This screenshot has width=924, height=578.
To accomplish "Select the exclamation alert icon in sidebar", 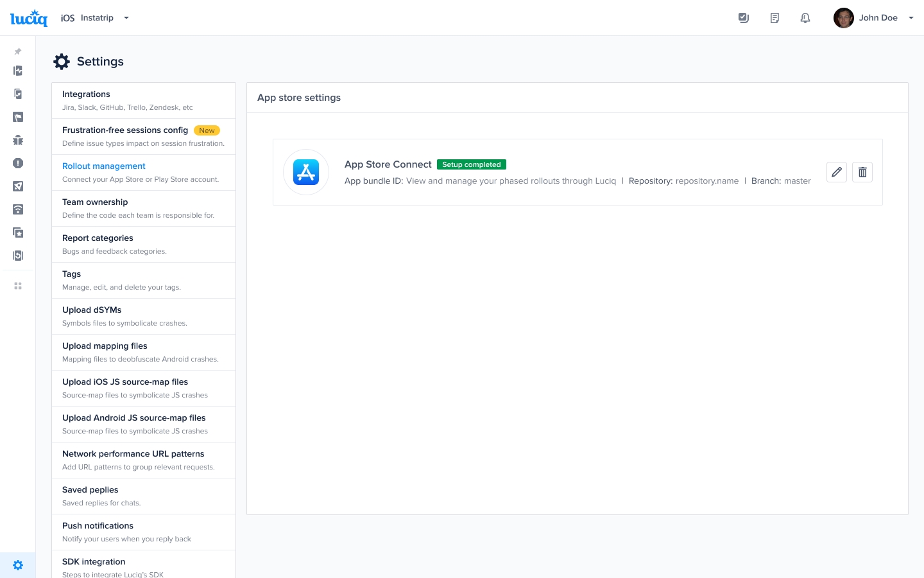I will tap(18, 163).
